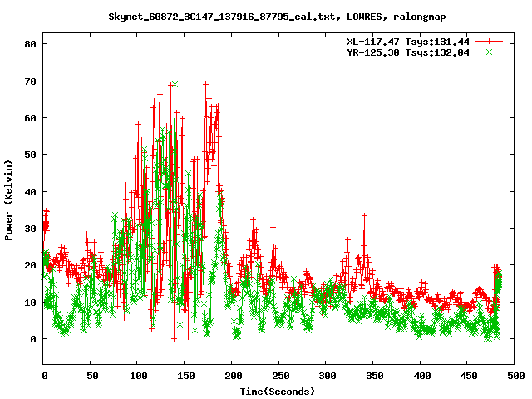Select the XL-117.47 Tsys:131.44 legend label
This screenshot has height=399, width=532.
coord(408,42)
